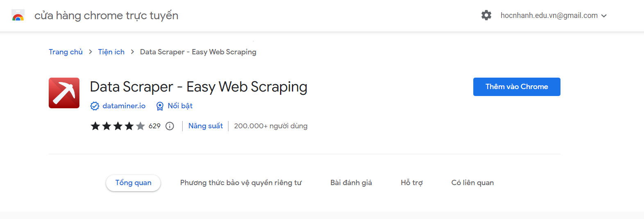This screenshot has height=219, width=644.
Task: Click the five-star rating display
Action: pos(118,126)
